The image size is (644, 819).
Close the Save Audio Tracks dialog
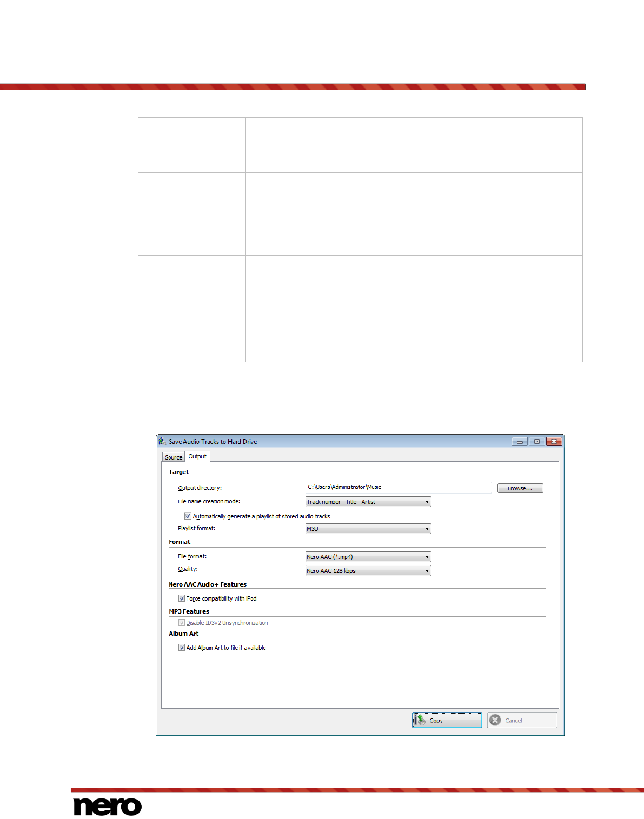(554, 442)
